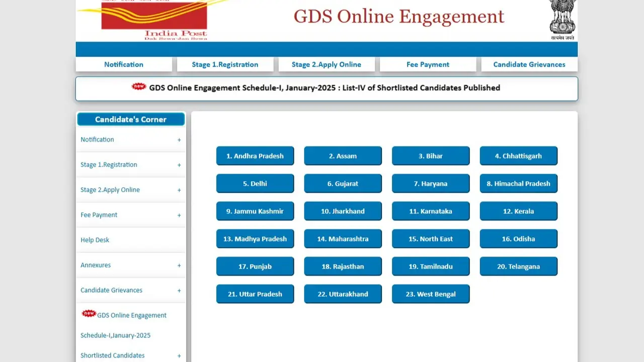This screenshot has height=362, width=644.
Task: Expand Candidate Grievances in the sidebar
Action: (179, 291)
